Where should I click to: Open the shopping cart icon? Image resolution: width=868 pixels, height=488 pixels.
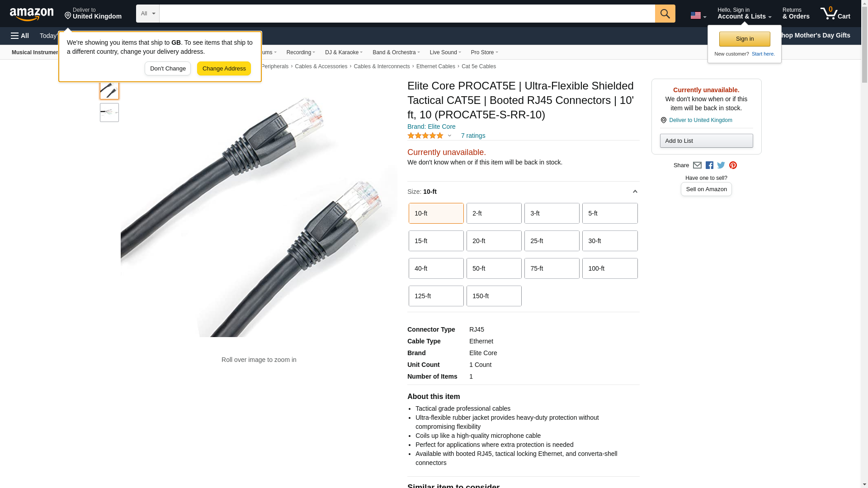(835, 14)
